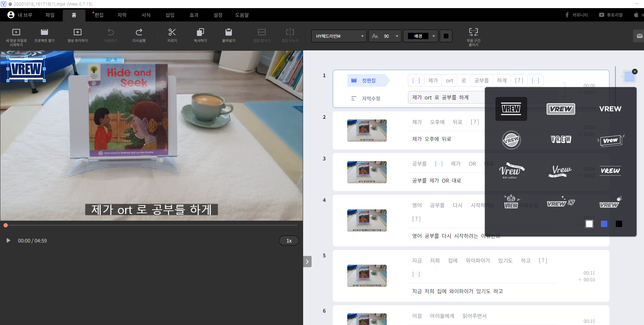Cut with the scissors 자르기 icon
644x325 pixels.
pyautogui.click(x=172, y=36)
